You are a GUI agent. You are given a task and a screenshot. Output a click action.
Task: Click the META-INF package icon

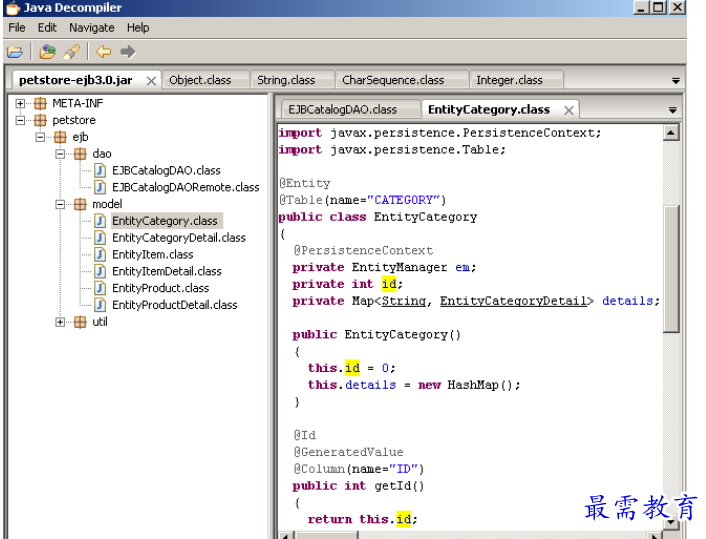click(x=40, y=104)
